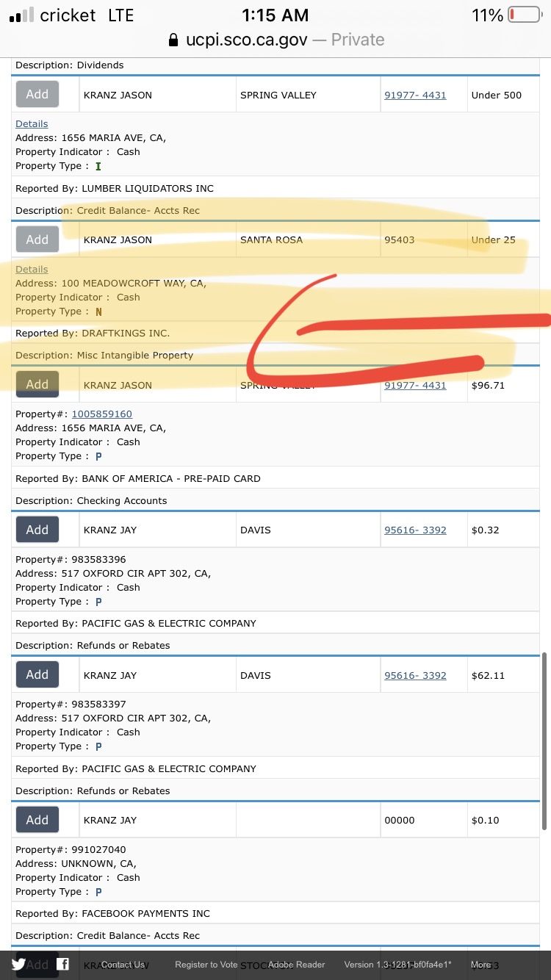Click the Property Type P icon for property 983583396
Screen dimensions: 551x980
[x=98, y=602]
